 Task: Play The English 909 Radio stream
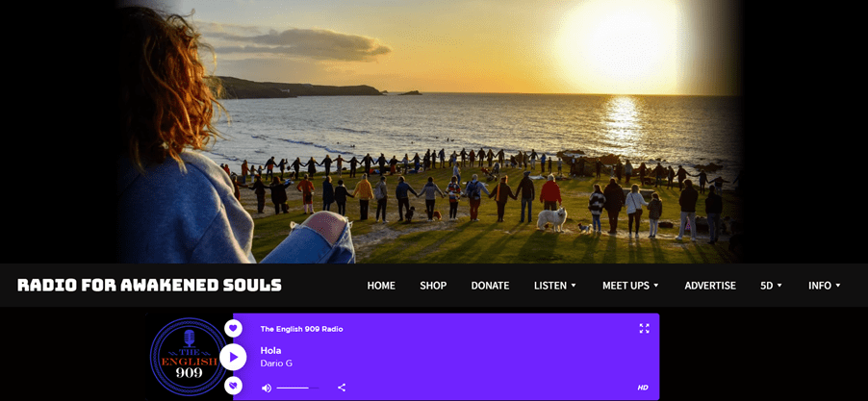click(x=233, y=357)
